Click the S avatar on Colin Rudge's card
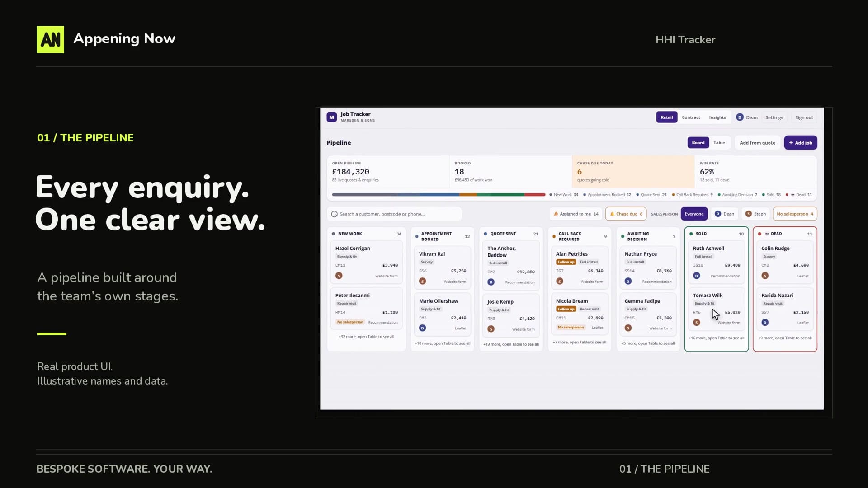 [x=765, y=276]
